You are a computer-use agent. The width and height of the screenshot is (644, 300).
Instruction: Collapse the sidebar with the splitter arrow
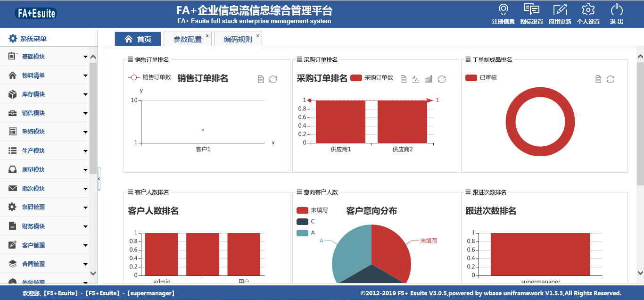pos(99,179)
